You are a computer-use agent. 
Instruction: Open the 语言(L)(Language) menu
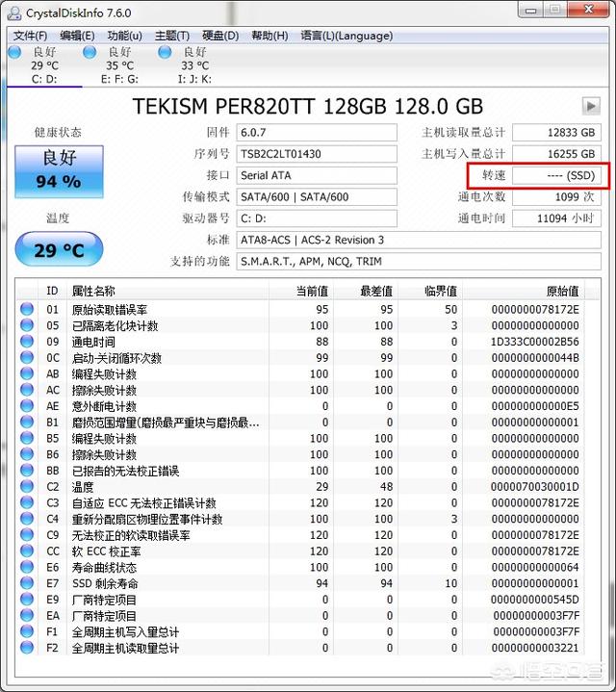pyautogui.click(x=346, y=36)
